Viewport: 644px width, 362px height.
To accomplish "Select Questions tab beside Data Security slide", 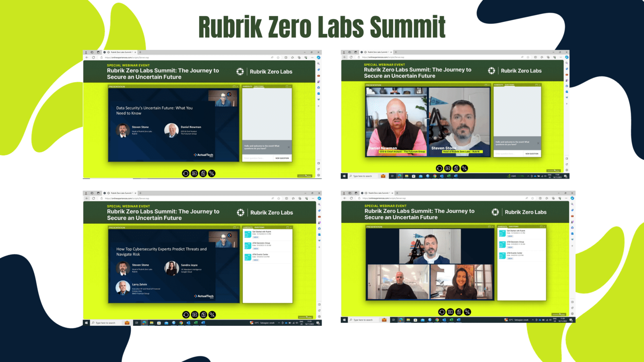I will 259,86.
